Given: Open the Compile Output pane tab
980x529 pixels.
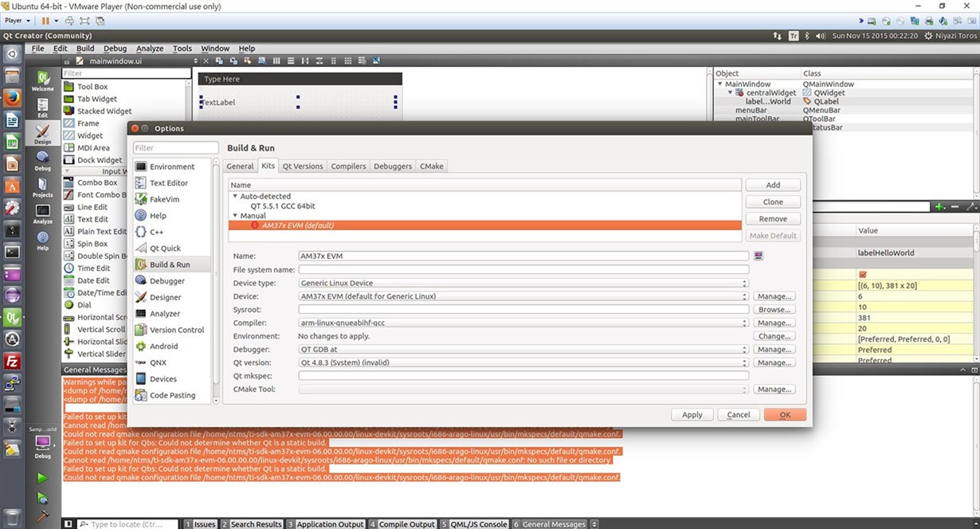Looking at the screenshot, I should 402,523.
